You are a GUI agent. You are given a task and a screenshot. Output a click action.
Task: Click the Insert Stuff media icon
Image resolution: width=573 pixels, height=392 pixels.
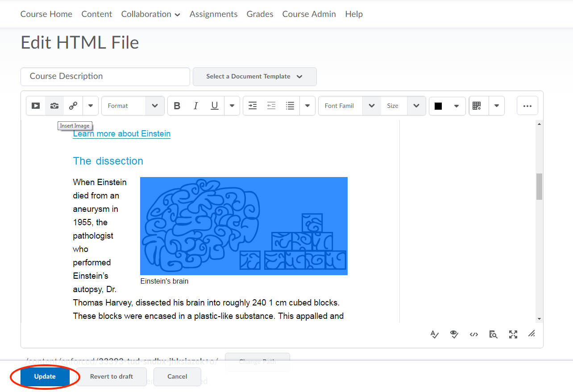click(36, 106)
